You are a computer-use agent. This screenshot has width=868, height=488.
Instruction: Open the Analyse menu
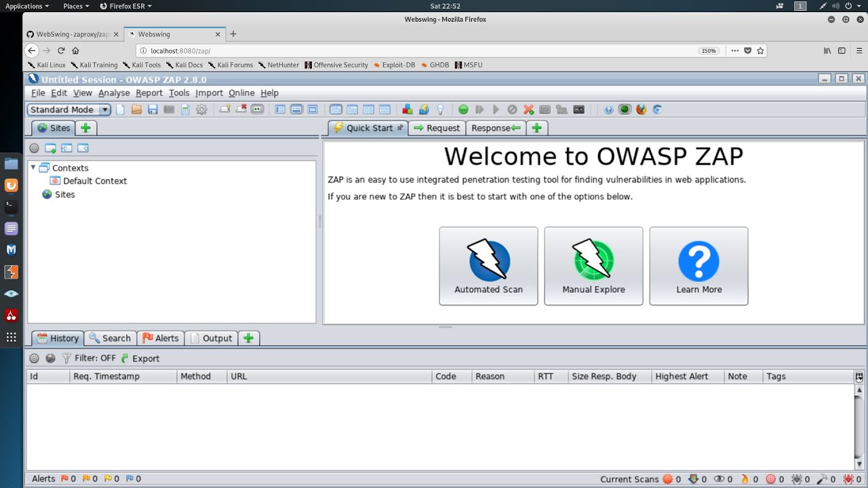tap(114, 93)
